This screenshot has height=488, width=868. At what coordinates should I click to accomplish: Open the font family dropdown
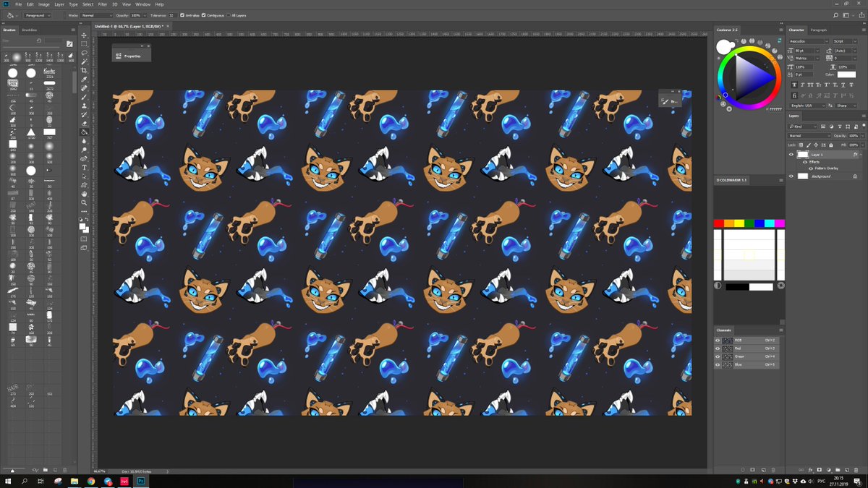point(809,41)
